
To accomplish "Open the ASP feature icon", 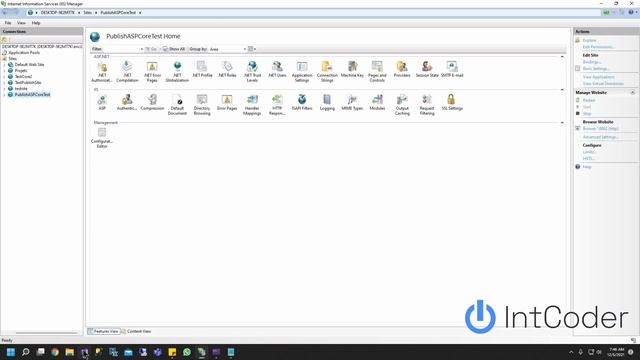I will [x=102, y=102].
